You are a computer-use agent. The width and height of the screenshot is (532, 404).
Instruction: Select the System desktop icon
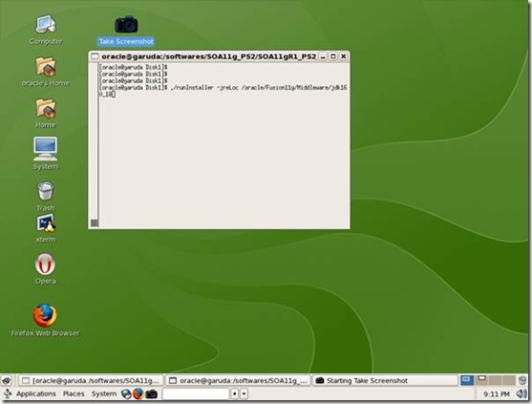click(46, 154)
